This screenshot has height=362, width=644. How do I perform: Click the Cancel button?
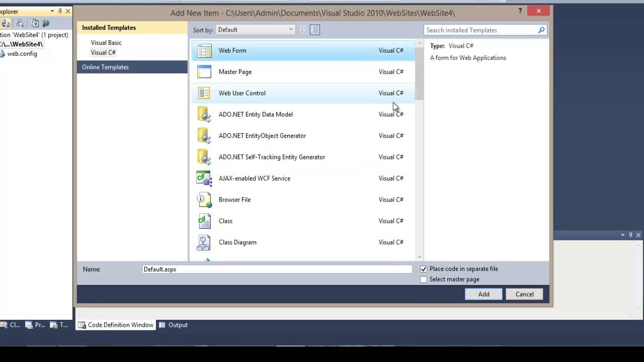pyautogui.click(x=524, y=294)
